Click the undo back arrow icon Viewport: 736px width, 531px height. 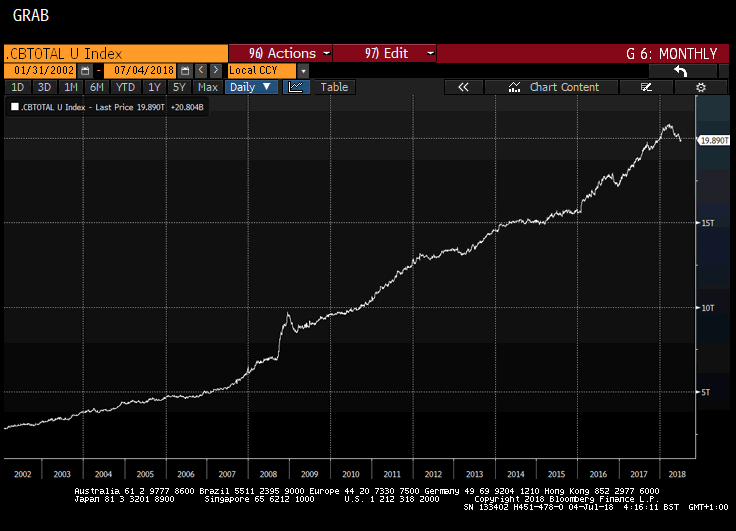pos(682,71)
